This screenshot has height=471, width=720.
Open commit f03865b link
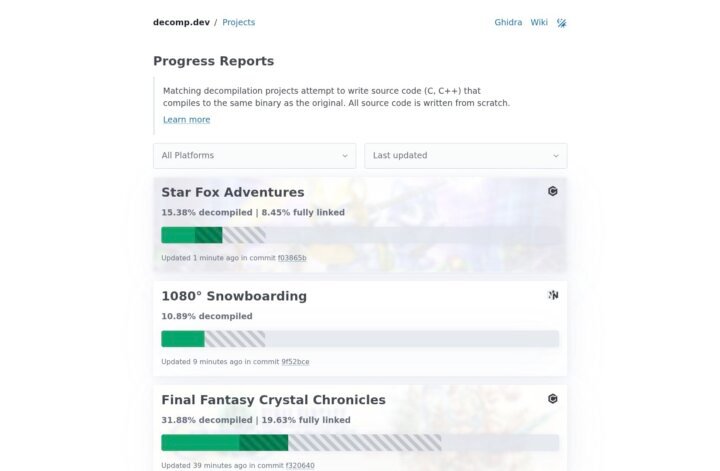pos(292,258)
